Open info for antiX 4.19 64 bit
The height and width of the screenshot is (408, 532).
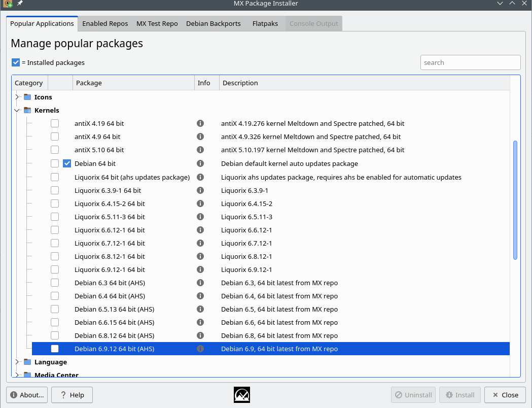[200, 123]
